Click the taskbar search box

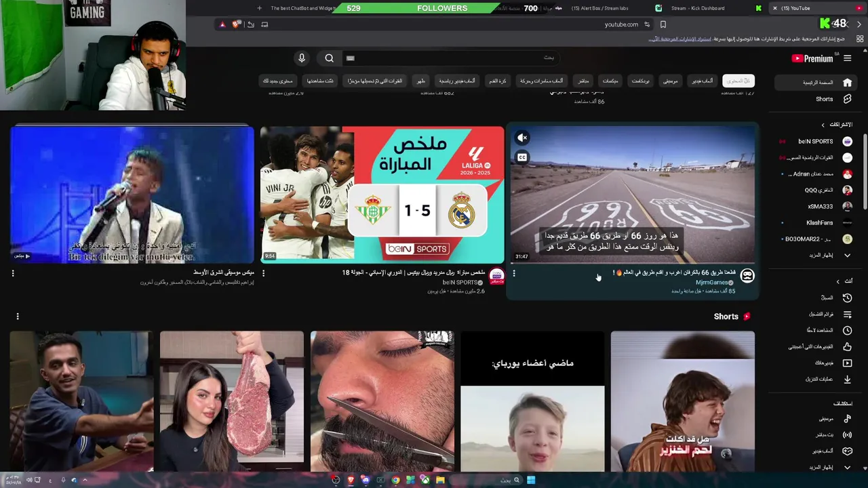(487, 480)
